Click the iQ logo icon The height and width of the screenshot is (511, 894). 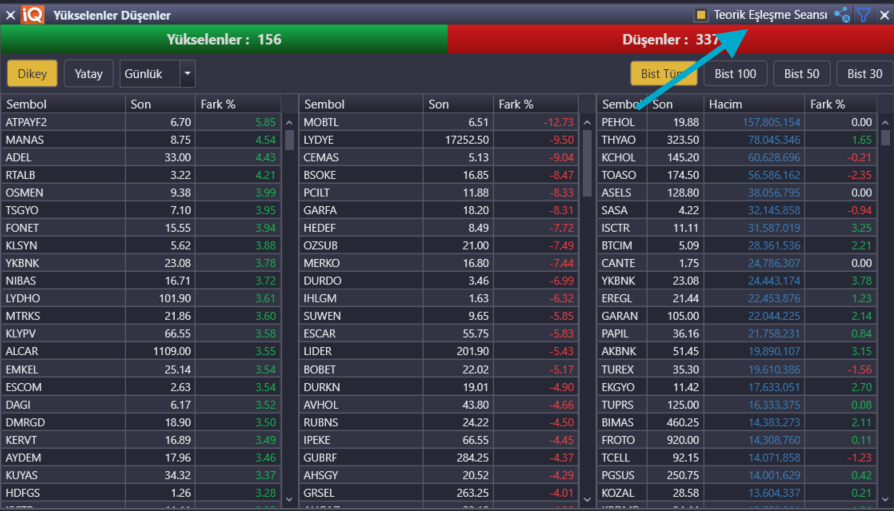pos(32,15)
